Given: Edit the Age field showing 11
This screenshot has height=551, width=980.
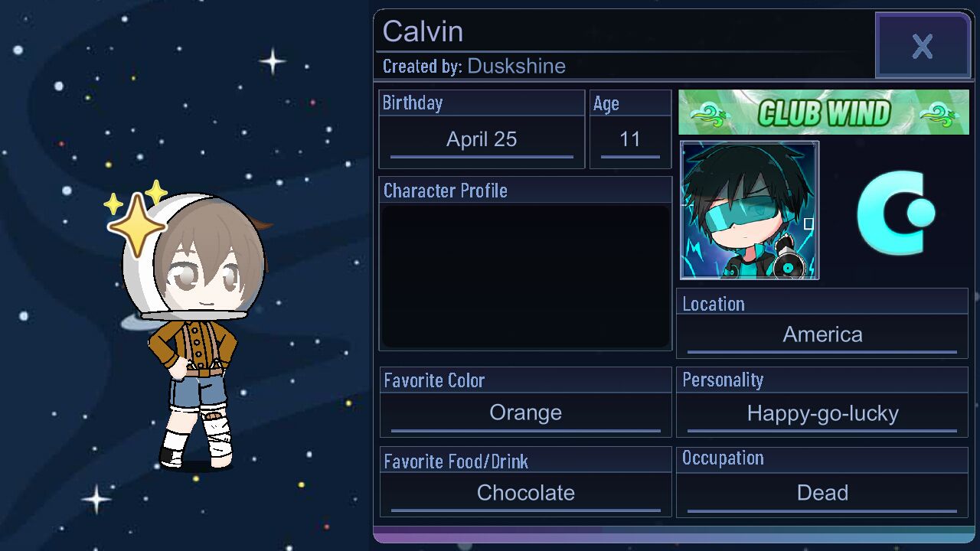Looking at the screenshot, I should coord(630,141).
